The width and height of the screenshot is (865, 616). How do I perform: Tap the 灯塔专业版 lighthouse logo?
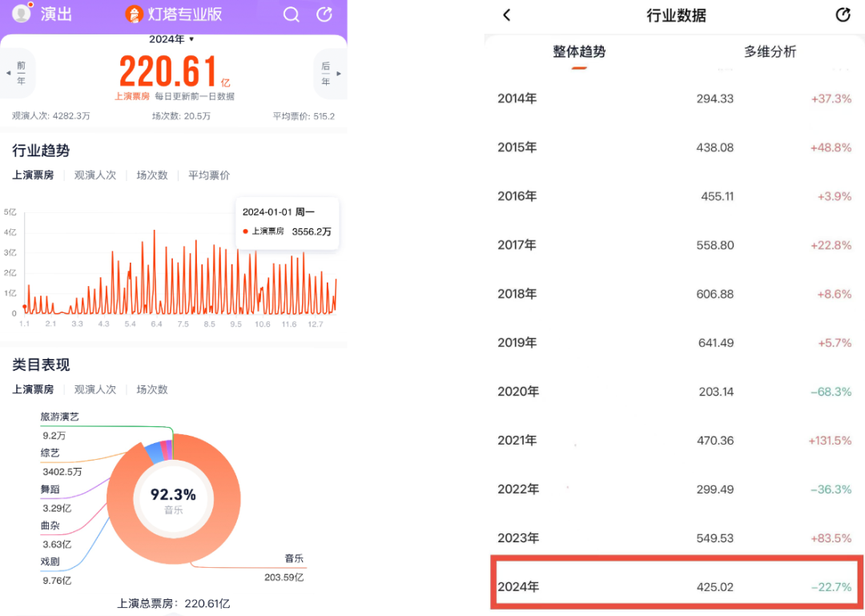pos(134,14)
